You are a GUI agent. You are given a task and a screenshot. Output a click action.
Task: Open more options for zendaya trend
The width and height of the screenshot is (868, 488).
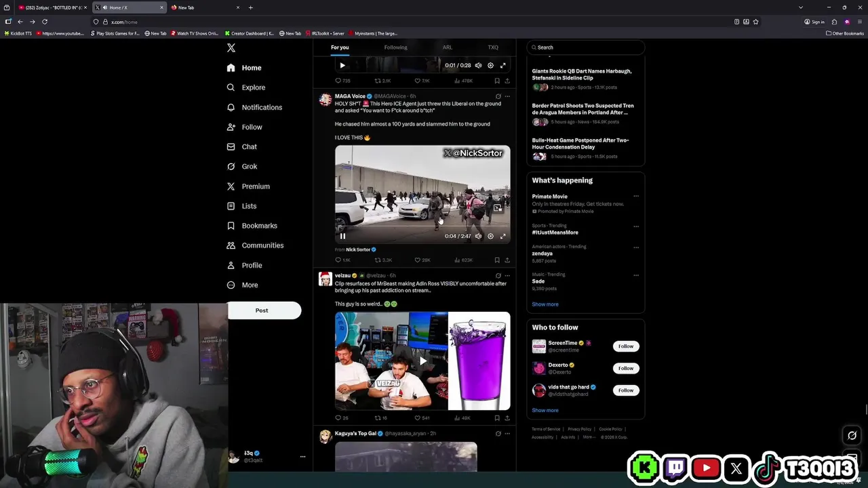636,247
